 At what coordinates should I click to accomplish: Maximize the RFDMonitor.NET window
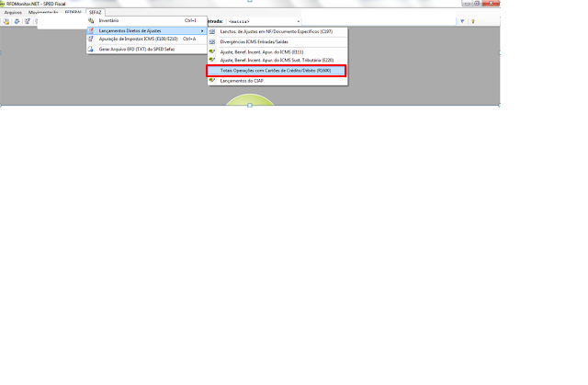tap(477, 4)
